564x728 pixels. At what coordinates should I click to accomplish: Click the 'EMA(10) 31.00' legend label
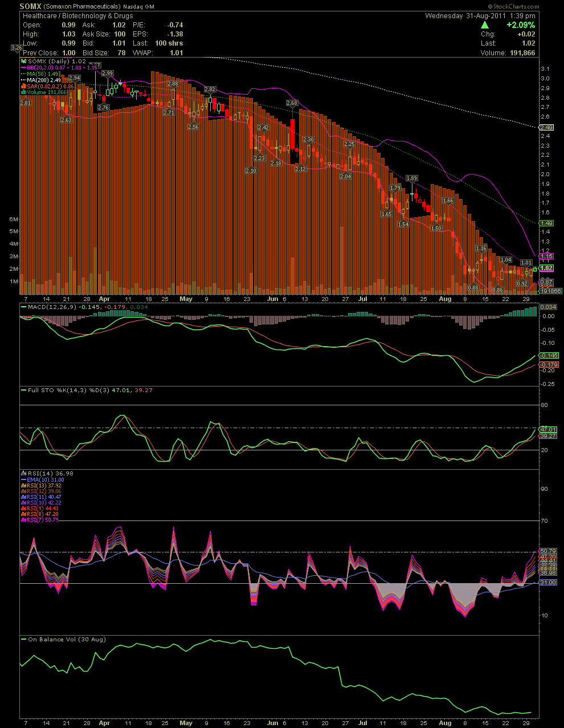pyautogui.click(x=46, y=480)
